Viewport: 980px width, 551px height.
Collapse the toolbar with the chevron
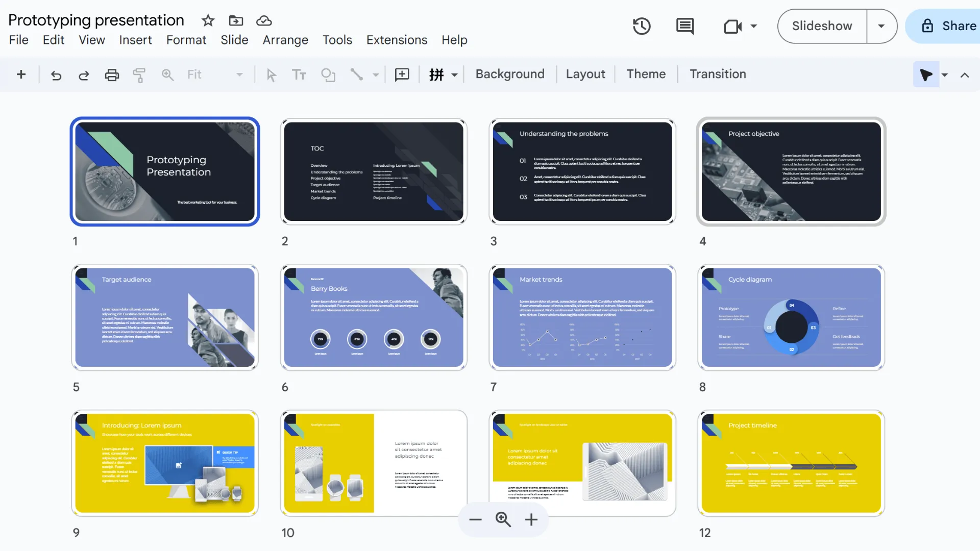(965, 75)
